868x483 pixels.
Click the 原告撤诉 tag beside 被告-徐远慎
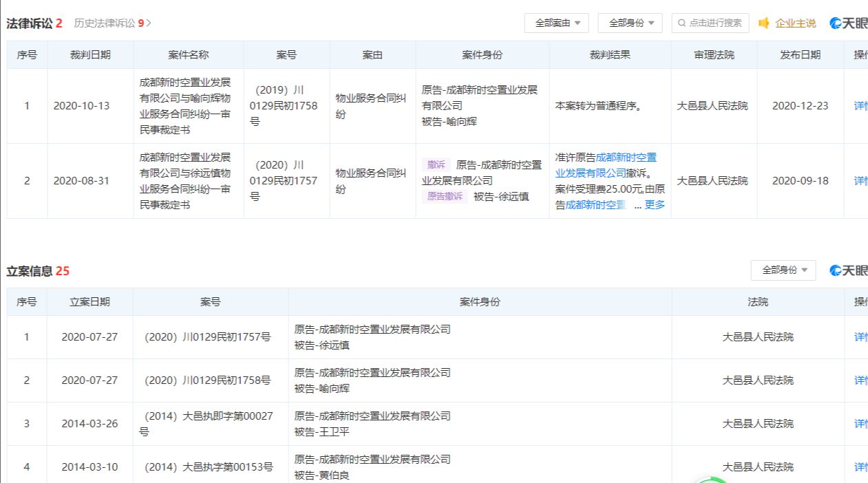[x=445, y=197]
